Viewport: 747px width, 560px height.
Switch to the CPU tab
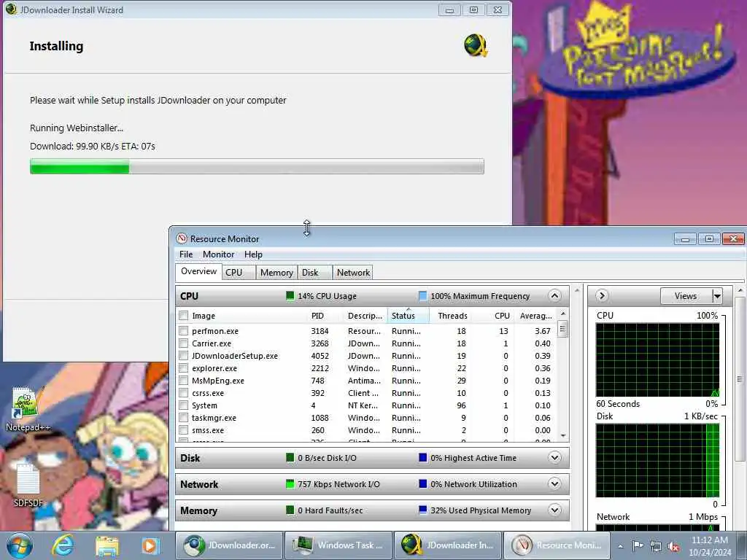coord(239,273)
